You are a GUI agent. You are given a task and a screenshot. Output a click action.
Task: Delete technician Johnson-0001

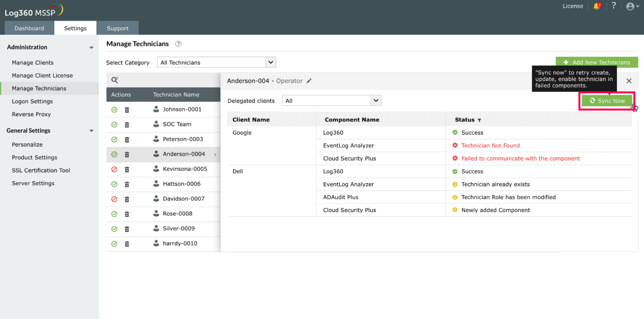point(127,110)
